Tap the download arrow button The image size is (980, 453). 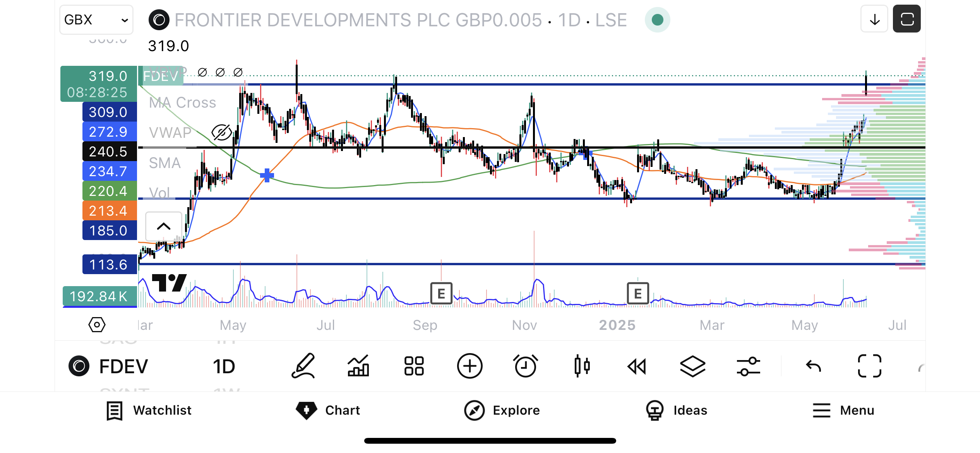click(x=874, y=19)
